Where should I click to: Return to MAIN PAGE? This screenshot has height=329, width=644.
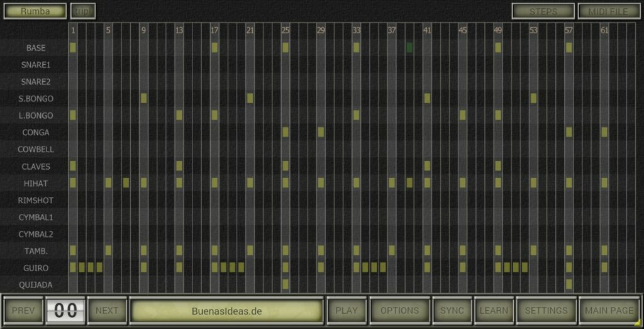609,311
